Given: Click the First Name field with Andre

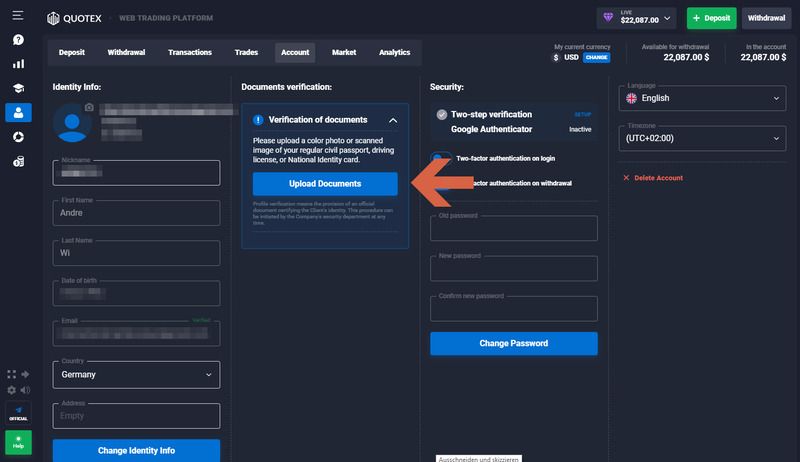Looking at the screenshot, I should [x=136, y=213].
